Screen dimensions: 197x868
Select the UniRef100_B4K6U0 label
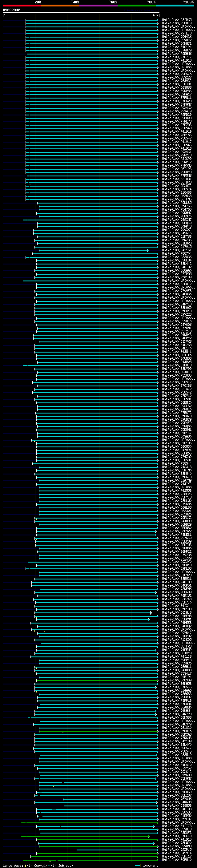tap(177, 802)
